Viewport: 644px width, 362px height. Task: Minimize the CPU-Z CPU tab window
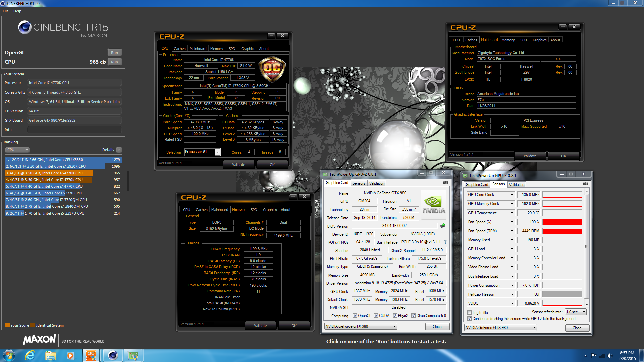271,36
